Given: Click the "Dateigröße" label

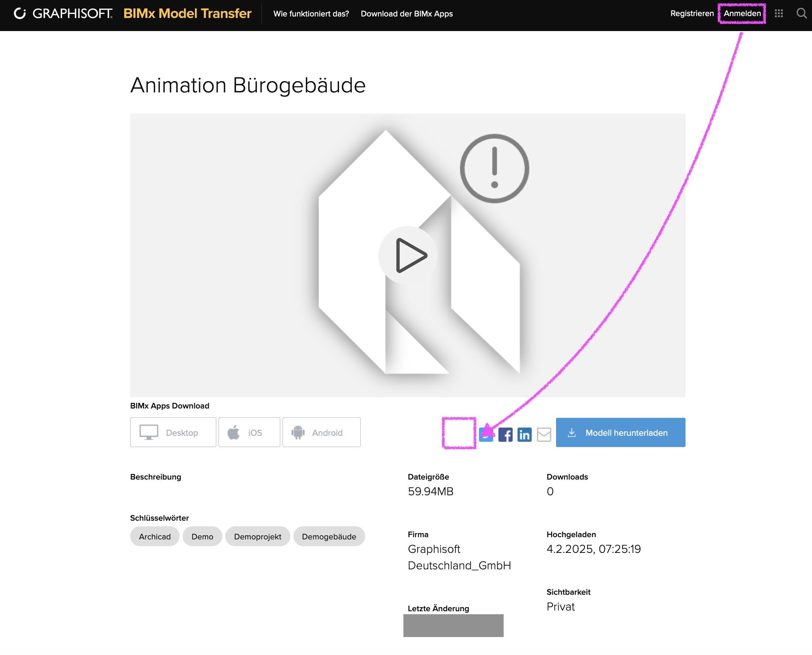Looking at the screenshot, I should pyautogui.click(x=428, y=477).
